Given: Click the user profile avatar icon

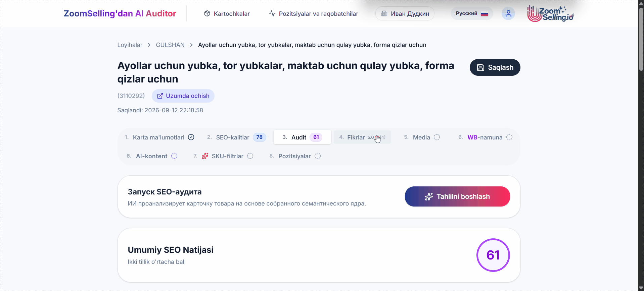Looking at the screenshot, I should click(x=508, y=13).
